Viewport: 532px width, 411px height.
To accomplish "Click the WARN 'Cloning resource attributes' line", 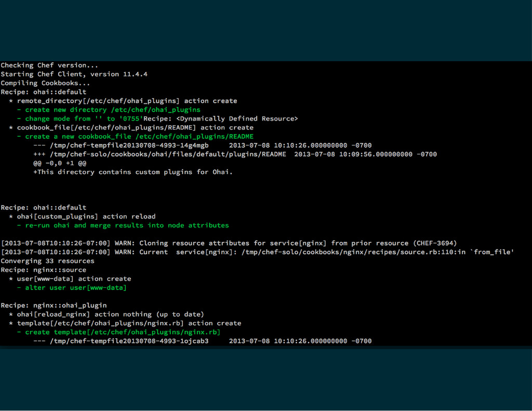I will pos(229,243).
